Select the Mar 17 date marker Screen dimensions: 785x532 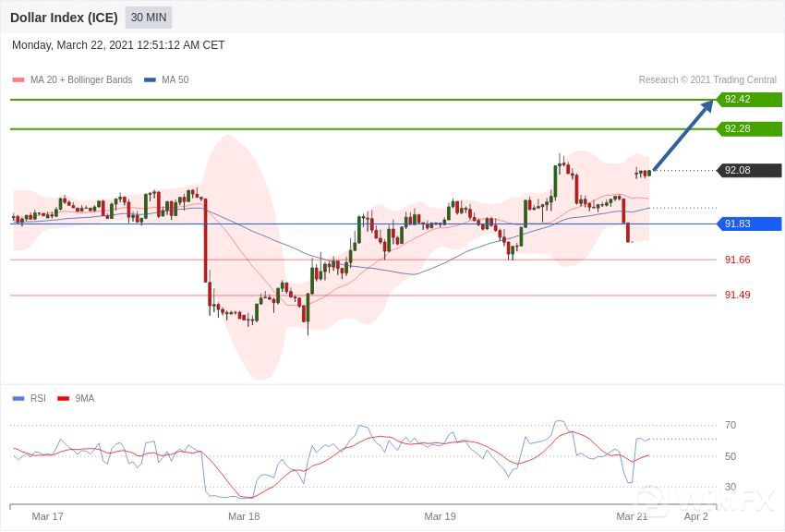click(x=47, y=516)
